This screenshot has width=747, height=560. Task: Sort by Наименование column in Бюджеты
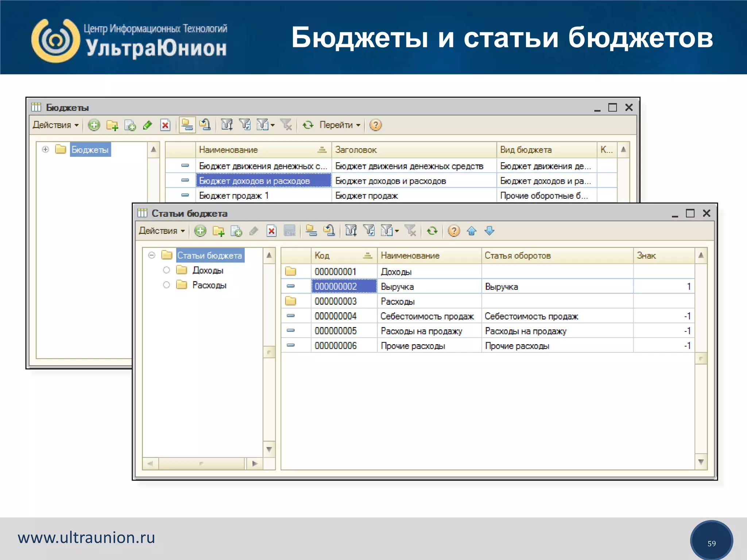click(x=263, y=150)
